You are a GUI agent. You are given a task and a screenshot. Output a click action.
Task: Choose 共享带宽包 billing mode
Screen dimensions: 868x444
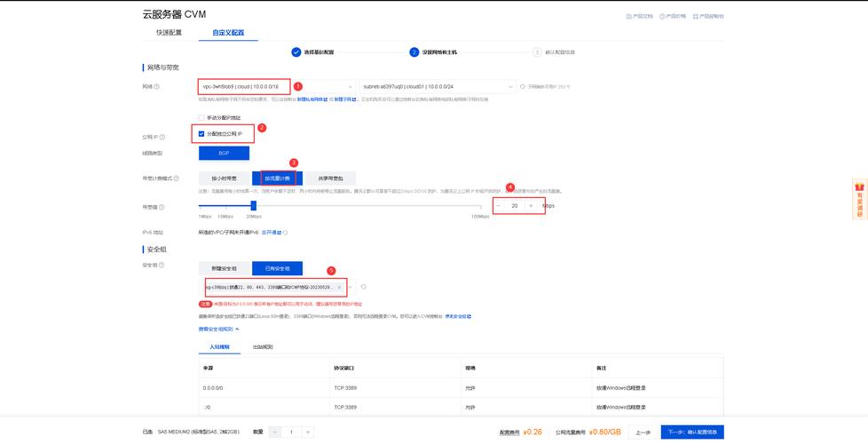click(330, 178)
